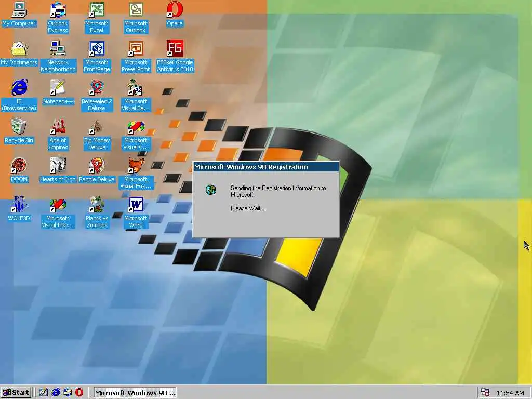The width and height of the screenshot is (532, 399).
Task: Click the 'Please Wait...' text
Action: pyautogui.click(x=248, y=208)
